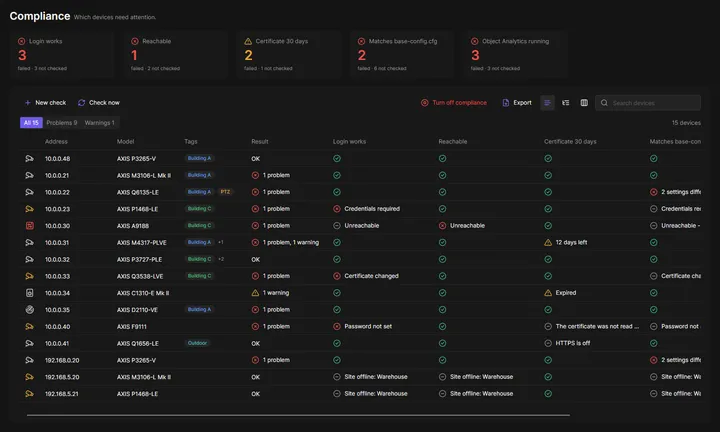
Task: Click the green Login works check for 10.0.0.48
Action: (337, 158)
